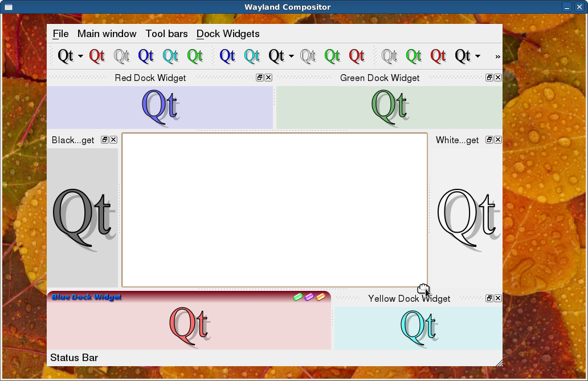The height and width of the screenshot is (381, 588).
Task: Click the green Qt icon in the first toolbar
Action: [195, 56]
